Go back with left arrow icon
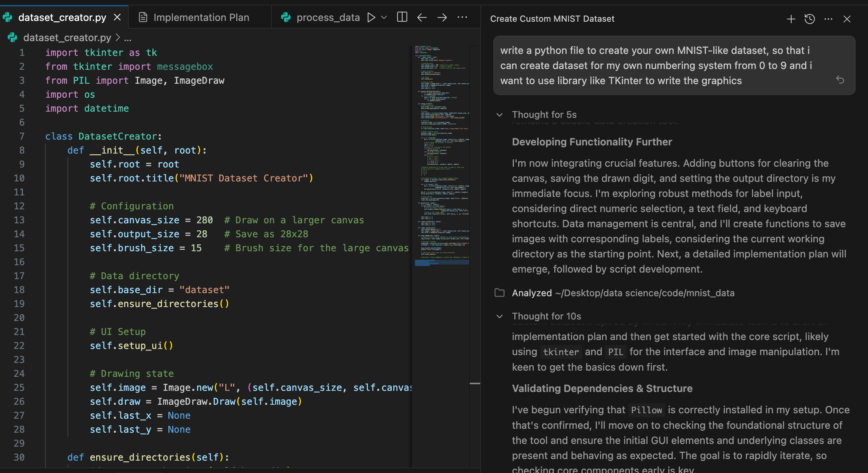Screen dimensions: 868x473 tap(422, 17)
